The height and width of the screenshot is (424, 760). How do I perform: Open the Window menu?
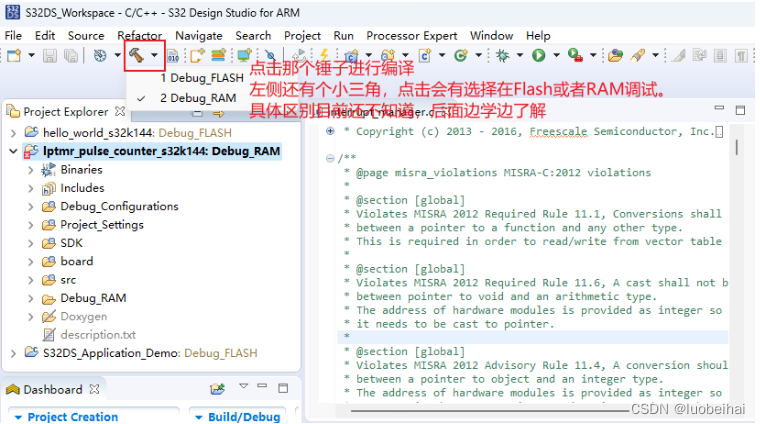(x=491, y=35)
